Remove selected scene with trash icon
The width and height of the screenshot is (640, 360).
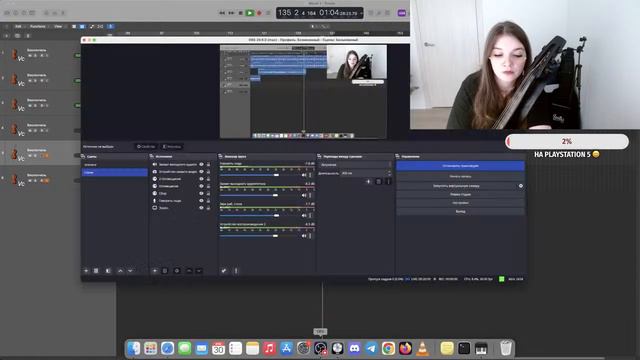point(96,271)
